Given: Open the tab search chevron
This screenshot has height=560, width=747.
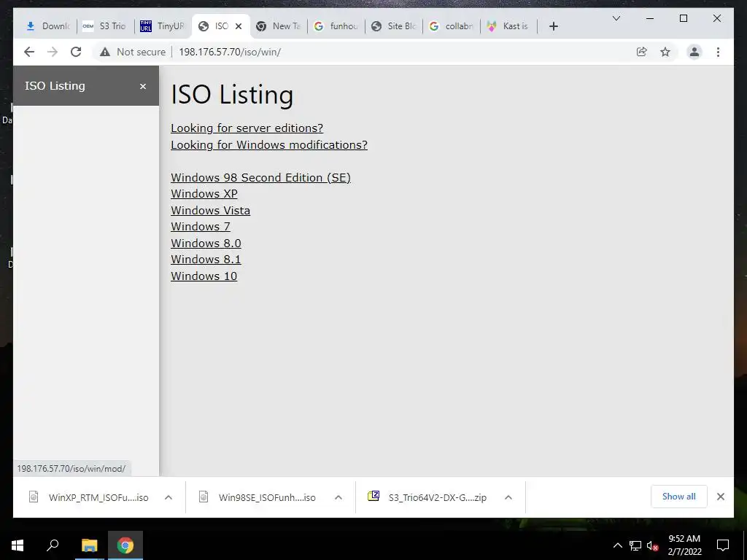Looking at the screenshot, I should [616, 18].
